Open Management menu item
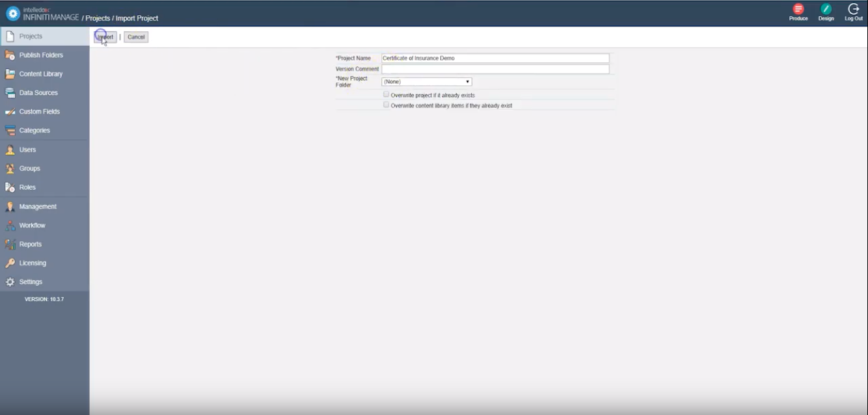Screen dimensions: 868x415 44,207
